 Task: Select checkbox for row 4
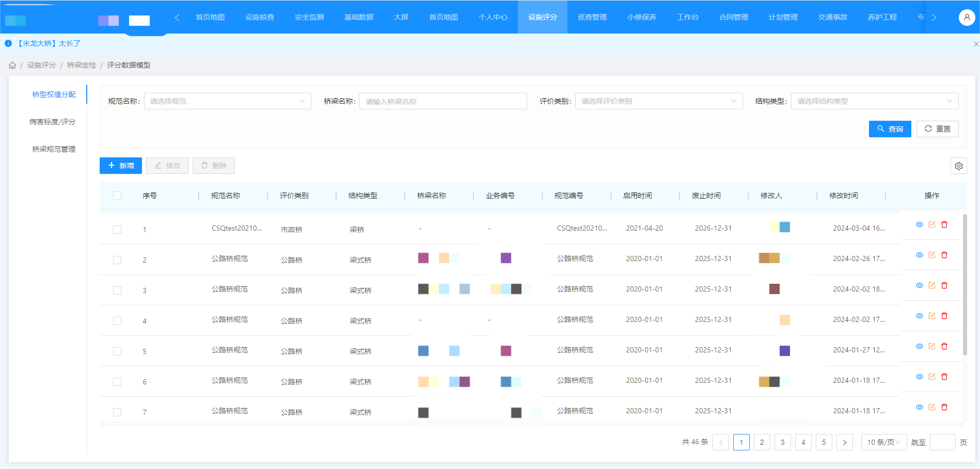click(117, 321)
